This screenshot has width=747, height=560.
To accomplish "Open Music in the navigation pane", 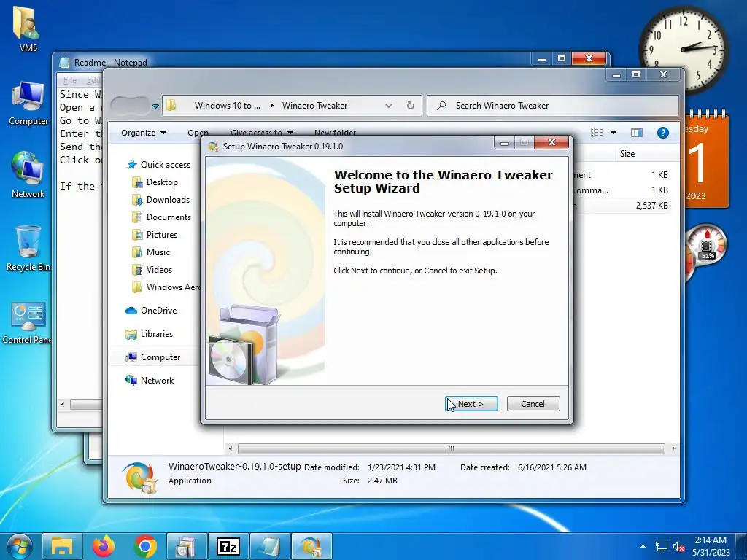I will tap(151, 252).
